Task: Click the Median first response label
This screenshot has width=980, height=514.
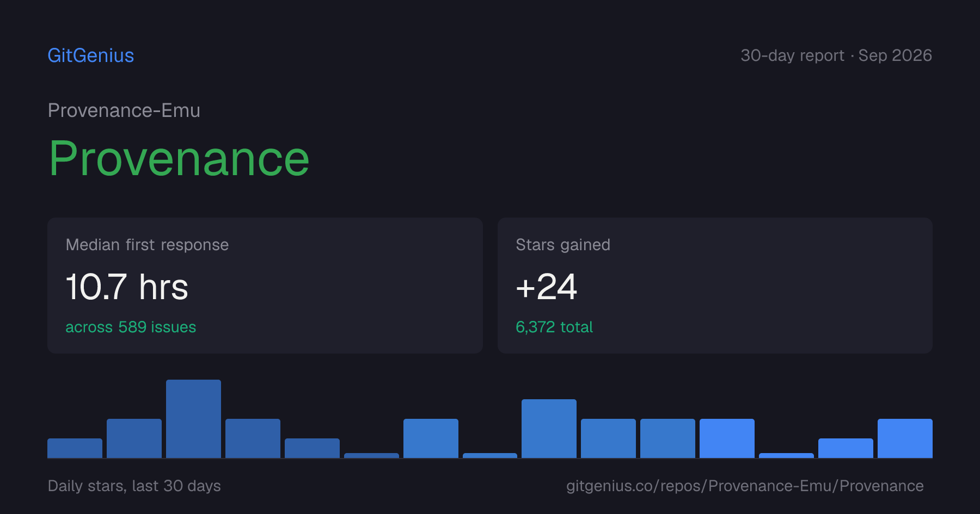Action: click(147, 245)
